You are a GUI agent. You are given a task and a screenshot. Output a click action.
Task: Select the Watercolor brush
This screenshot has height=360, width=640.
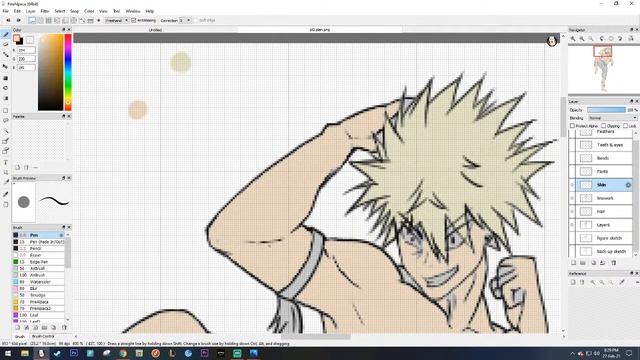click(38, 282)
